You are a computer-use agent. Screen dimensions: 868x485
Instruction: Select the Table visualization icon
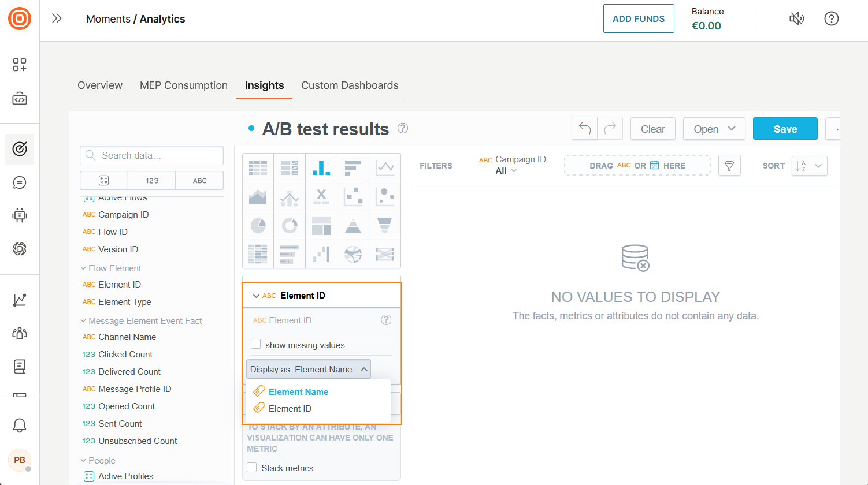coord(258,168)
